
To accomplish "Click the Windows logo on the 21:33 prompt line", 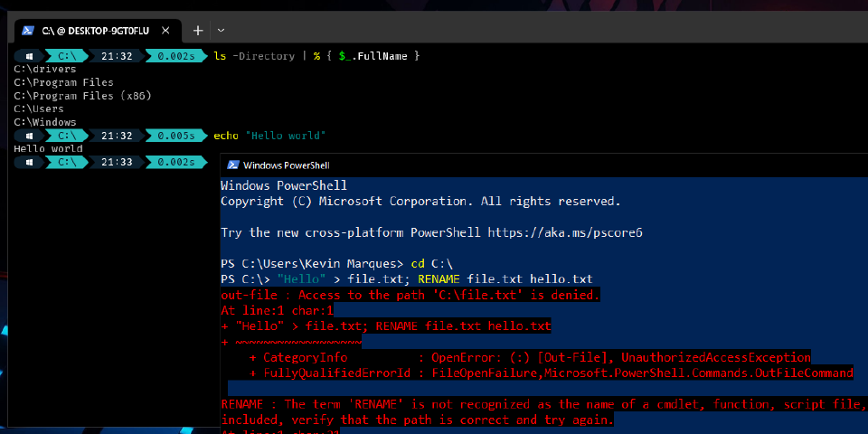I will tap(29, 162).
